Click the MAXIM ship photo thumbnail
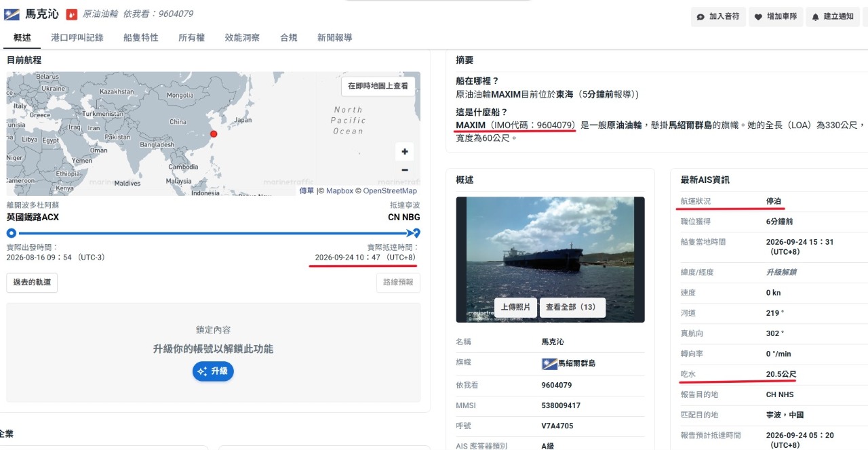Viewport: 868px width, 450px height. 550,260
